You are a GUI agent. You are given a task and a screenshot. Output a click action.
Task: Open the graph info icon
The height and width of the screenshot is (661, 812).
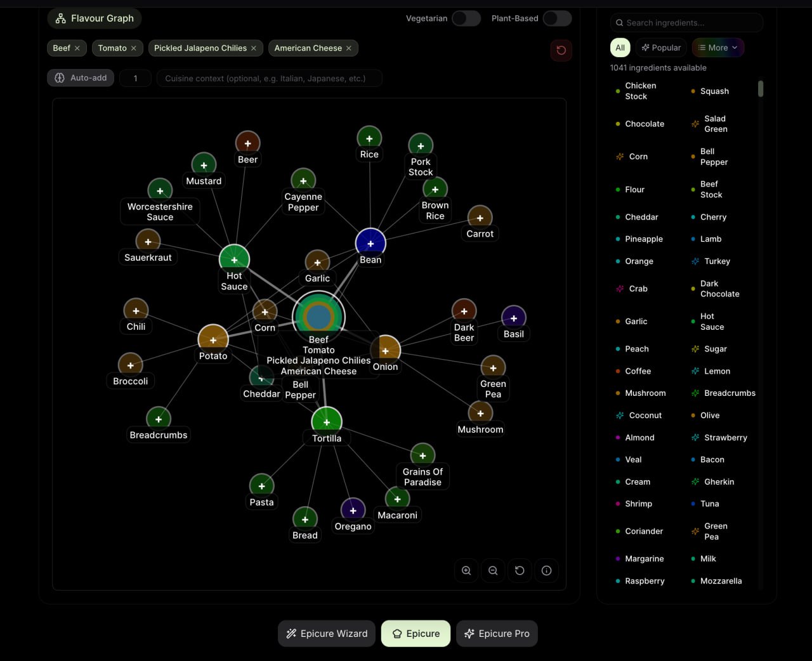[546, 570]
